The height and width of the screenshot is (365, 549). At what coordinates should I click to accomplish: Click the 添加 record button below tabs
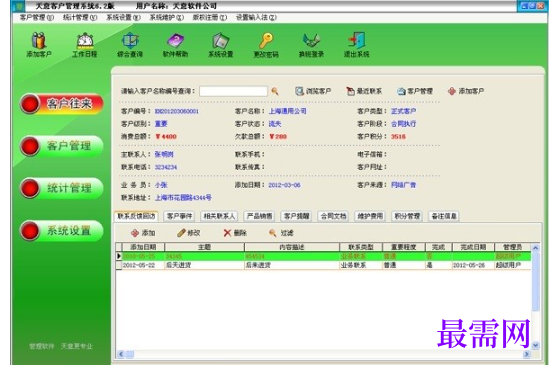coord(143,233)
